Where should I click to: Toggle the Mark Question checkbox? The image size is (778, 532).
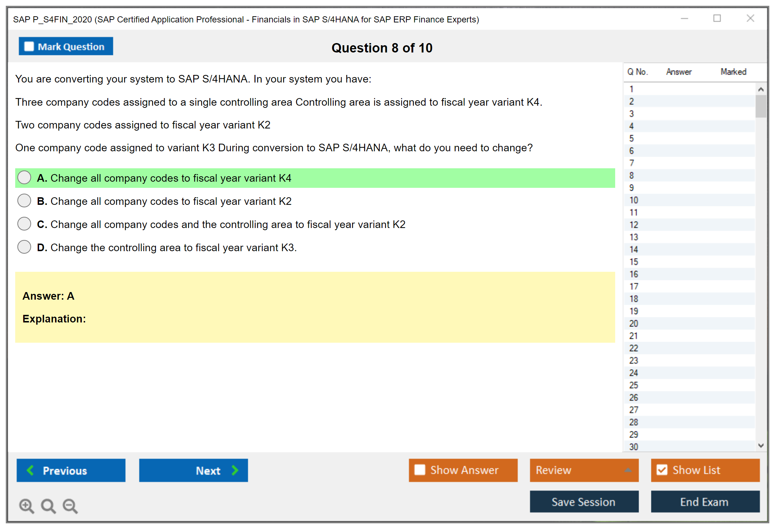click(x=29, y=47)
